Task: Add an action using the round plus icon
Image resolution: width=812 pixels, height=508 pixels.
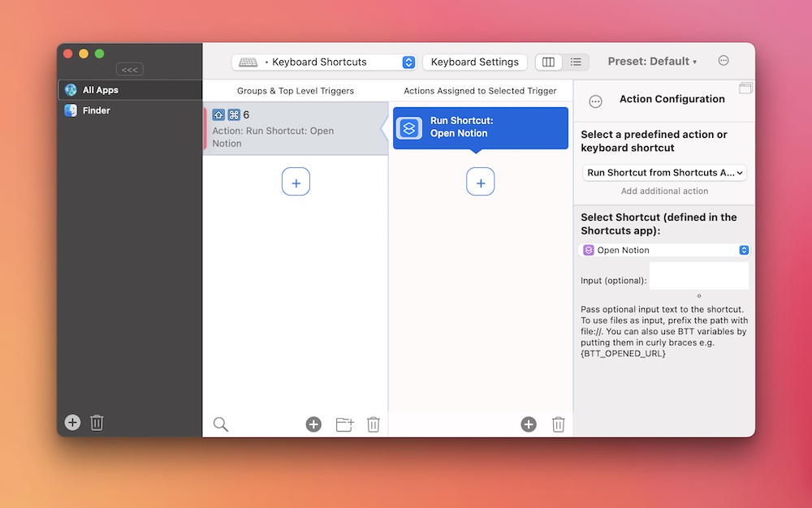Action: click(x=529, y=424)
